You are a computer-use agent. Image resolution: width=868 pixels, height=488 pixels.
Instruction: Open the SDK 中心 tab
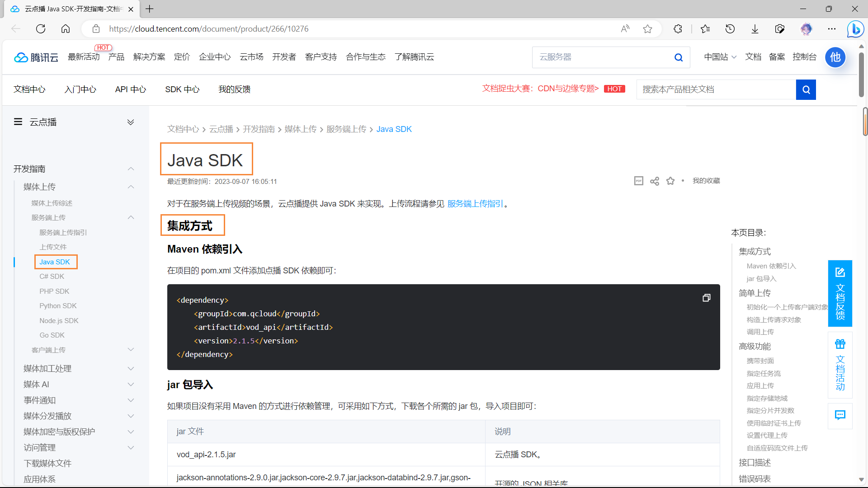tap(182, 89)
